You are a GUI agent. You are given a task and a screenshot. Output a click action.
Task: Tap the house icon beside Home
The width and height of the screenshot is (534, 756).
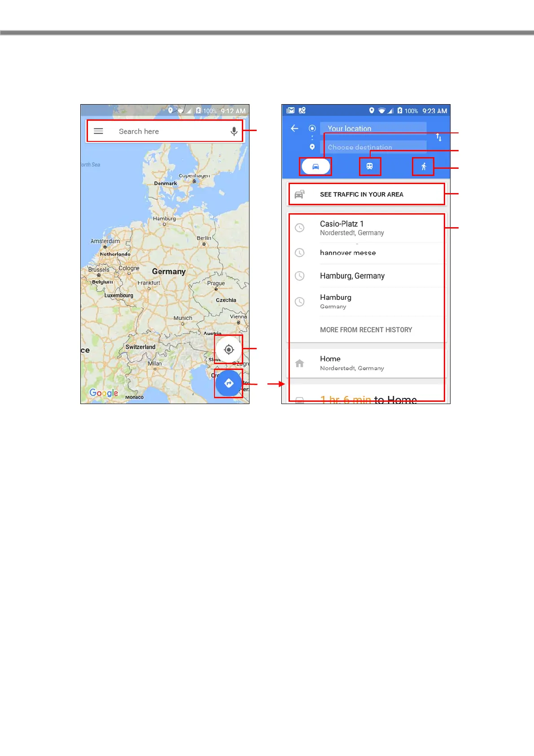[300, 363]
